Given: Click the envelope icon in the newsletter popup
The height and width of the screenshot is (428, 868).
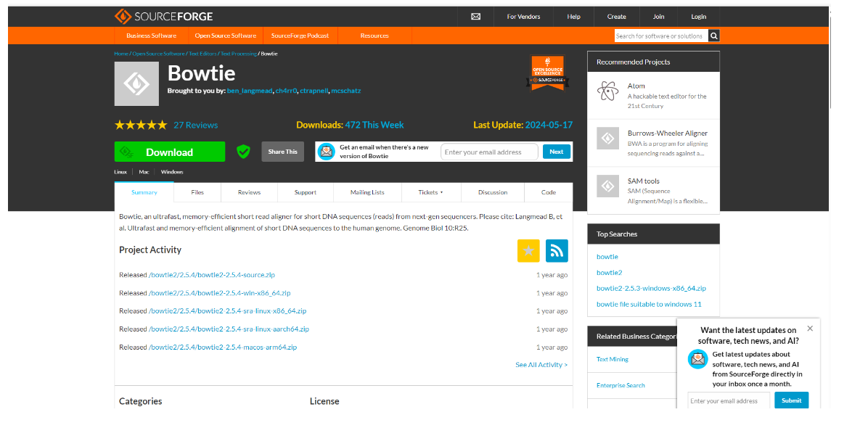Looking at the screenshot, I should pyautogui.click(x=697, y=359).
